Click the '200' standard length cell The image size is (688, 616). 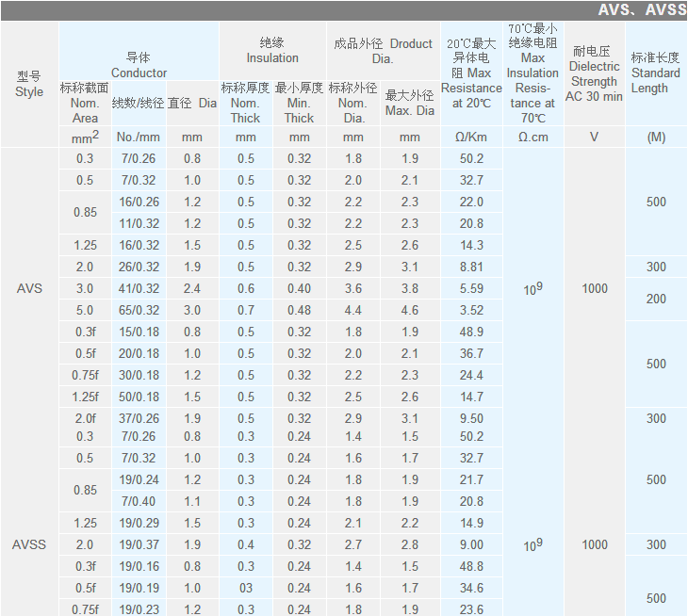click(x=656, y=299)
